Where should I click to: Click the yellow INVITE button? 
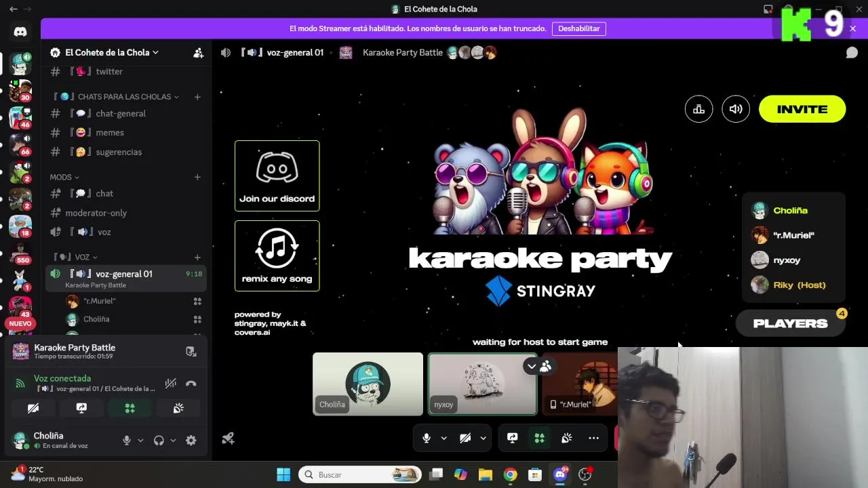tap(802, 109)
